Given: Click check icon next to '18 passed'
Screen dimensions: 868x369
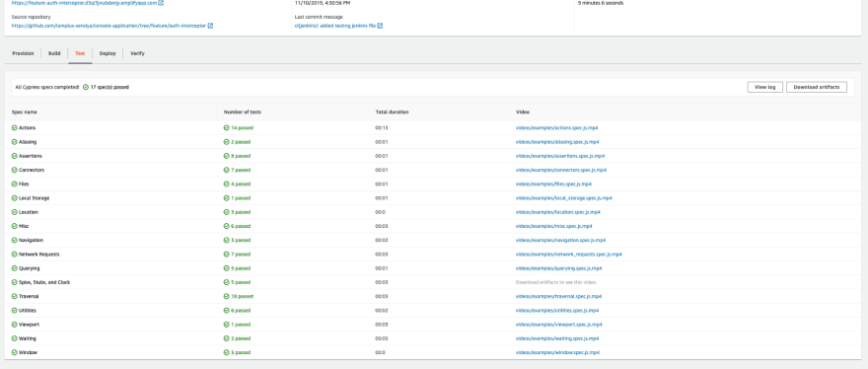Looking at the screenshot, I should click(227, 296).
